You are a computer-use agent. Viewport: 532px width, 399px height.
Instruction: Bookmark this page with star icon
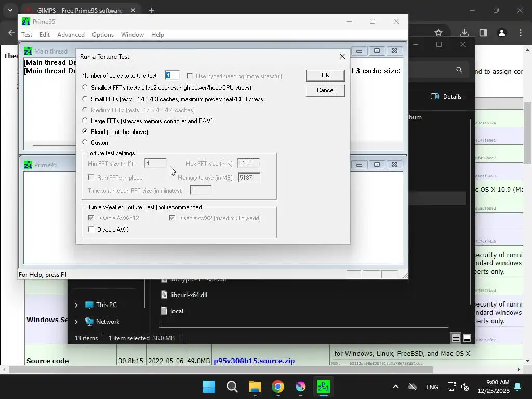pos(438,33)
